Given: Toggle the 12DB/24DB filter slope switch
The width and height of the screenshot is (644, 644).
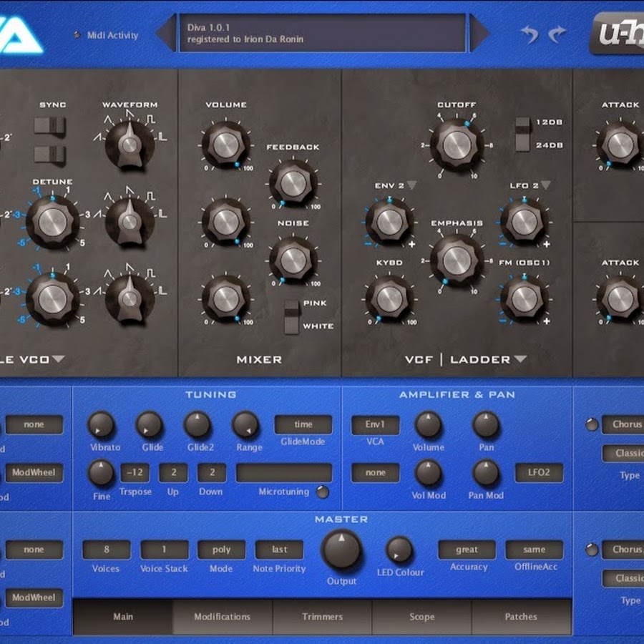Looking at the screenshot, I should (x=522, y=135).
